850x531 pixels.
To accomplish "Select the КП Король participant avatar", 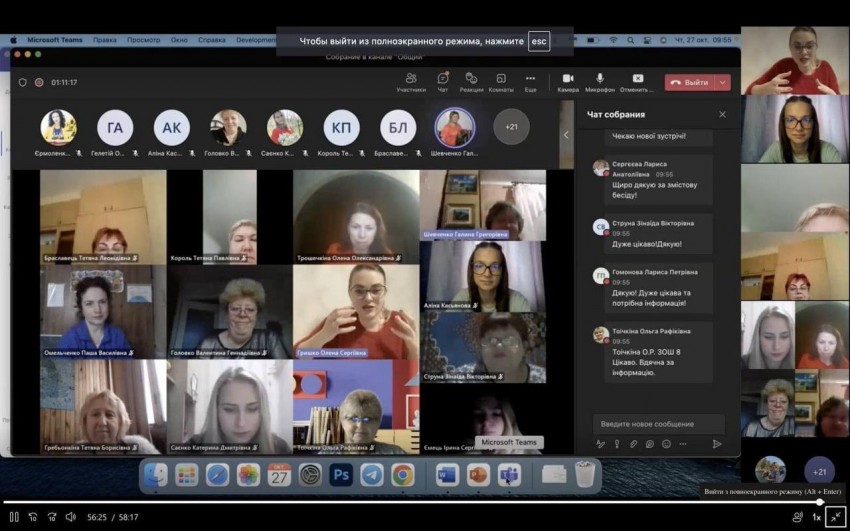I will point(342,127).
